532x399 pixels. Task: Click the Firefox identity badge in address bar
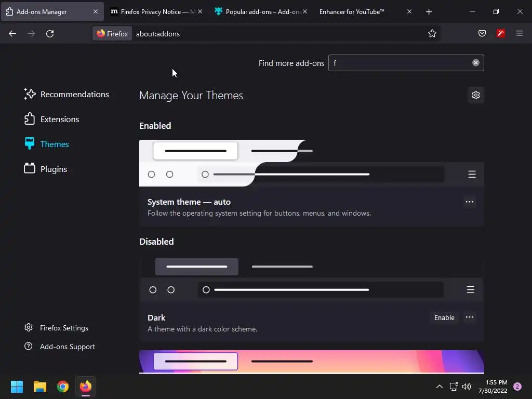112,34
